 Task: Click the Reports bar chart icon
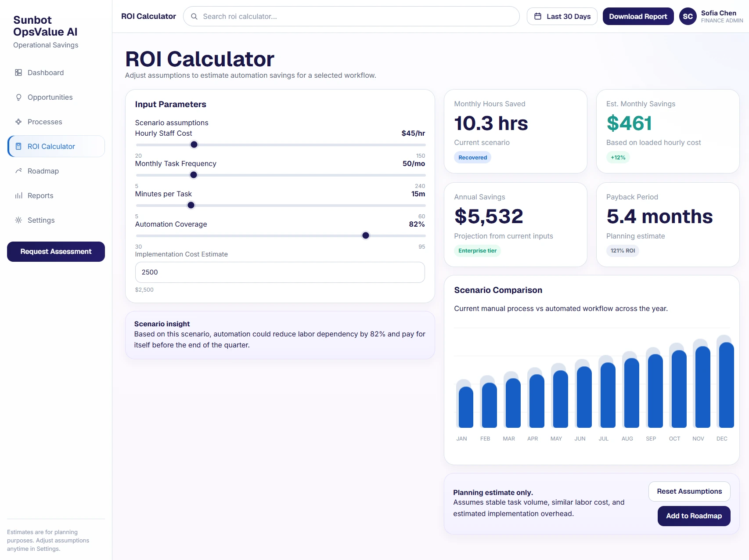(18, 195)
